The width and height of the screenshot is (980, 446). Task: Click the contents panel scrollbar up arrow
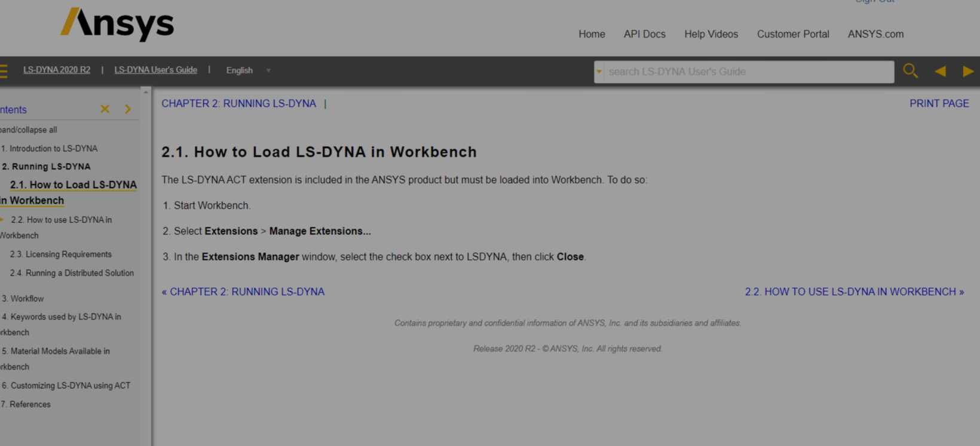(x=145, y=92)
